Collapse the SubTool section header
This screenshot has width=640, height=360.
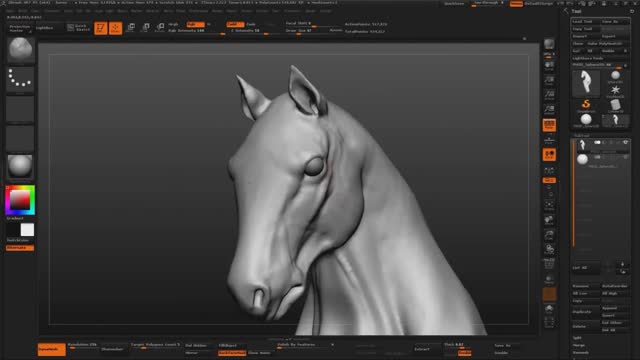tap(581, 135)
